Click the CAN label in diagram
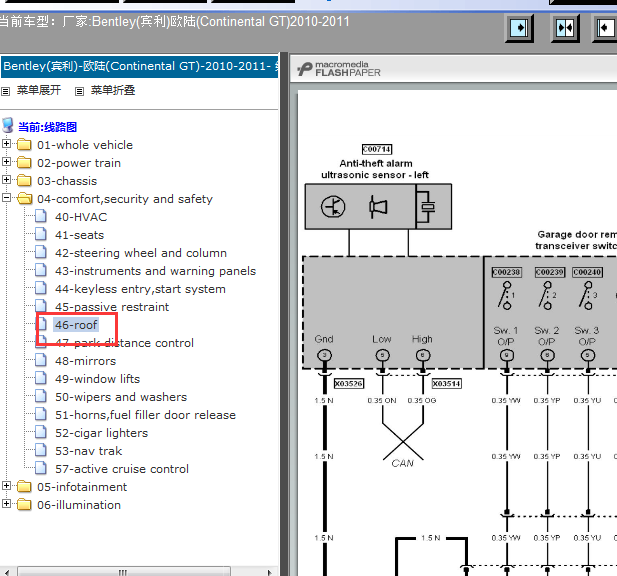The height and width of the screenshot is (576, 617). point(403,463)
